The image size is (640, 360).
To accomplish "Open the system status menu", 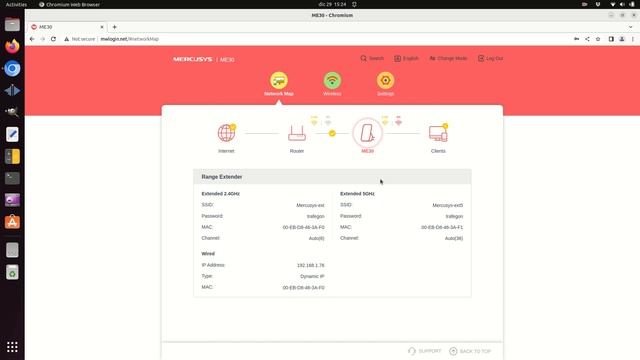I will [x=622, y=4].
